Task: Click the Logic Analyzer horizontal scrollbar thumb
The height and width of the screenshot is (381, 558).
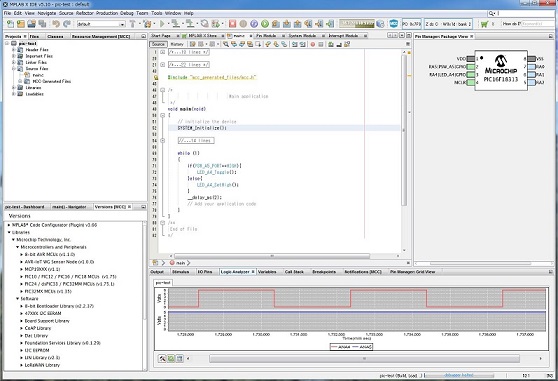Action: coord(364,359)
